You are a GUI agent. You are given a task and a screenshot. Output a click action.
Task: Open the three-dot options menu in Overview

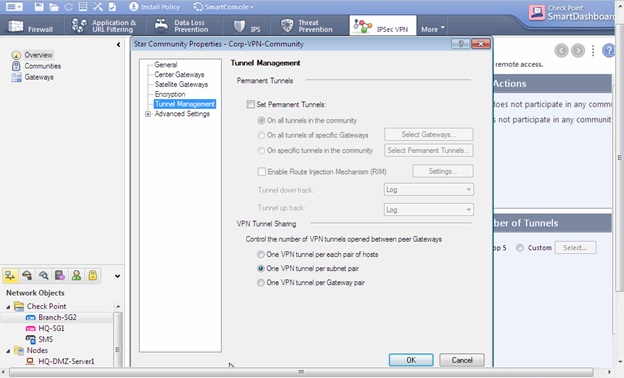pos(593,51)
